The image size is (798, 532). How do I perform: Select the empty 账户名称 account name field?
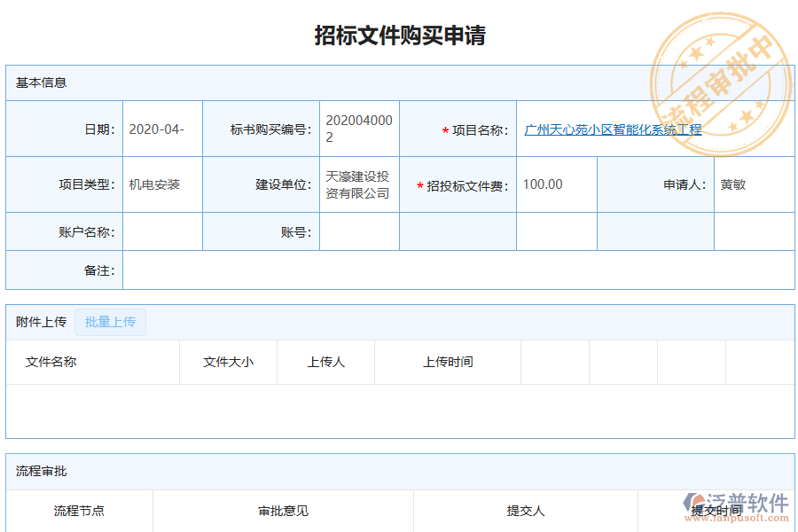(x=164, y=231)
